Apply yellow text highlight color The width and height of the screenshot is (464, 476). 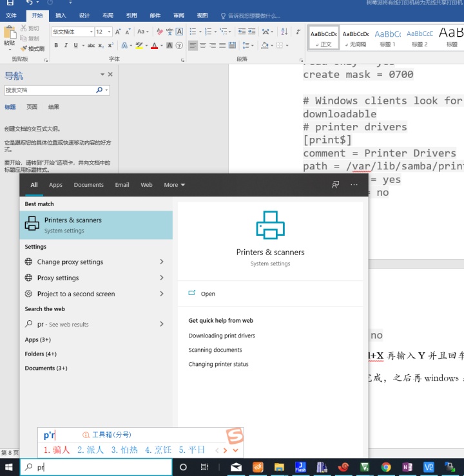[139, 46]
